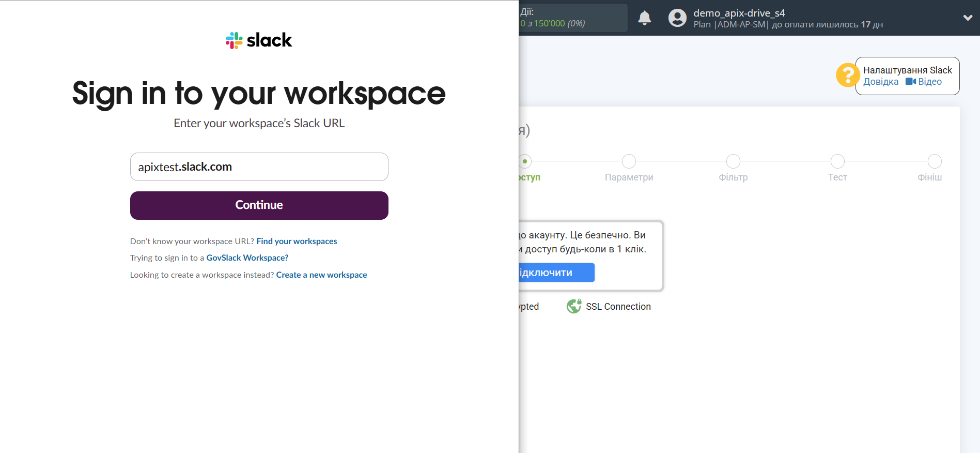
Task: Click the Sign in to your workspace heading
Action: (259, 94)
